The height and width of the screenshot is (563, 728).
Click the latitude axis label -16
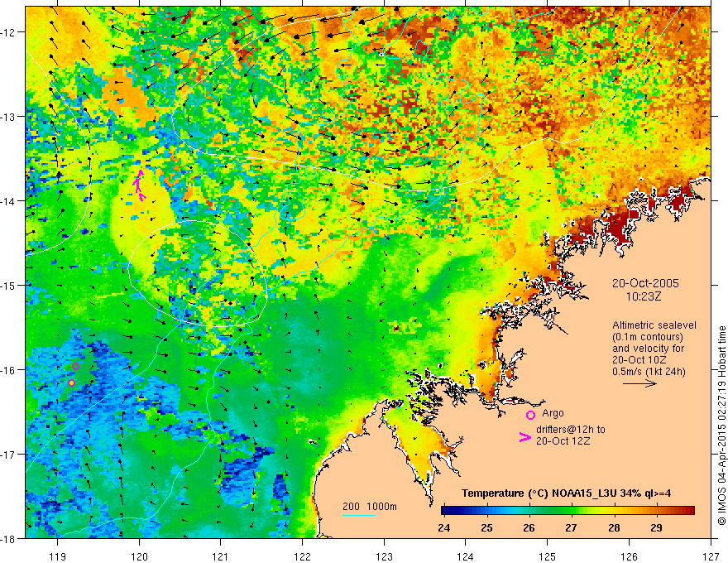(9, 370)
